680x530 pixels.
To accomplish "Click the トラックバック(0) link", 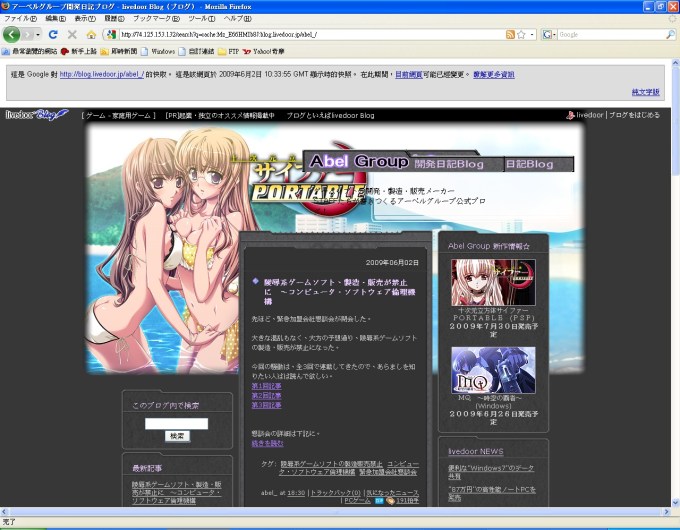I will pos(335,493).
